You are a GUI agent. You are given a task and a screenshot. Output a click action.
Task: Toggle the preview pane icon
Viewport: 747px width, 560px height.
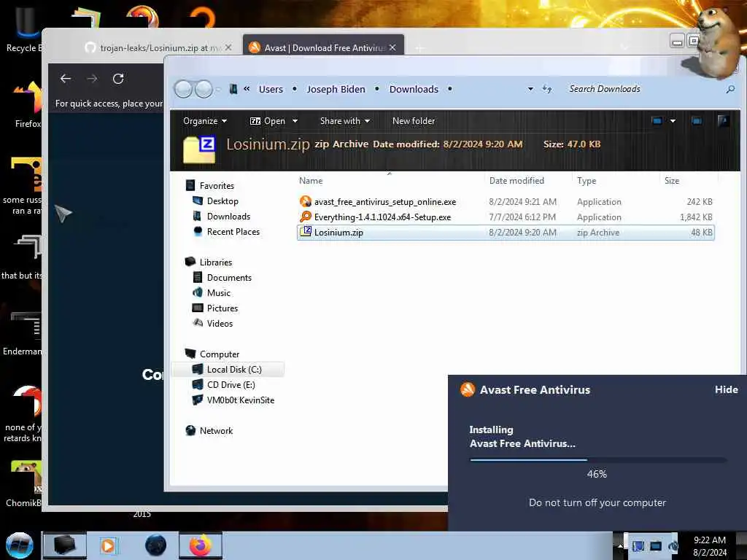[697, 121]
